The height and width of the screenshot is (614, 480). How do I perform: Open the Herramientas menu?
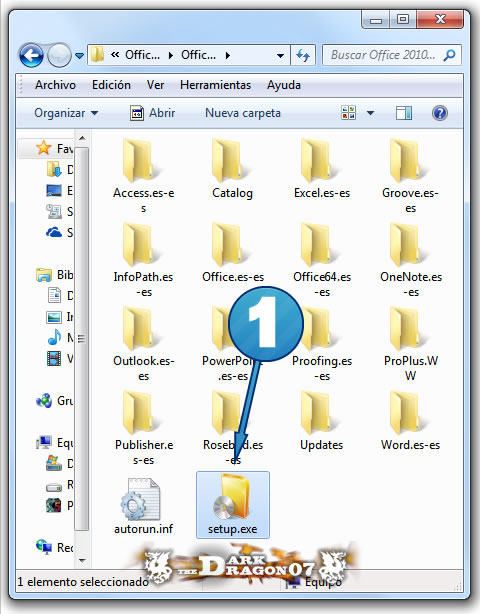pyautogui.click(x=215, y=85)
